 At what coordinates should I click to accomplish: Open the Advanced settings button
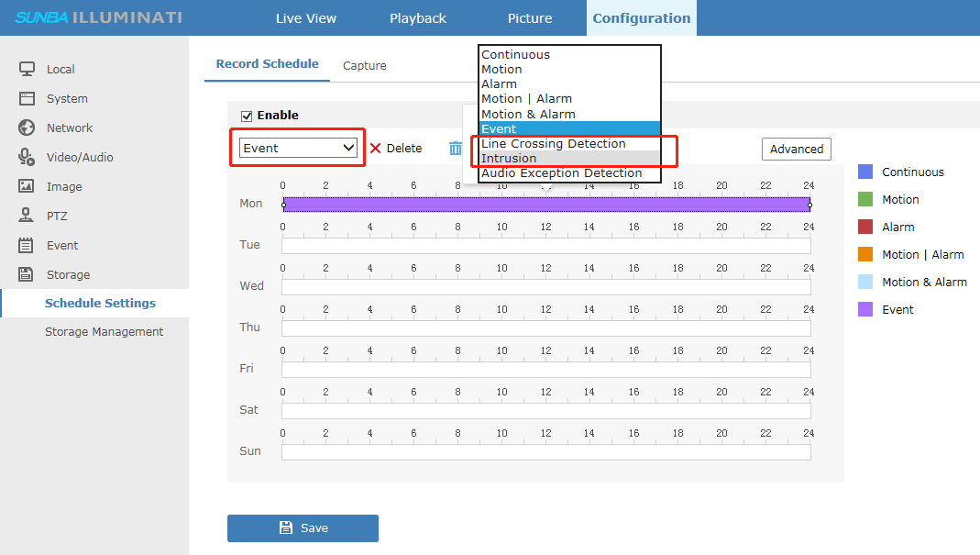[x=796, y=149]
